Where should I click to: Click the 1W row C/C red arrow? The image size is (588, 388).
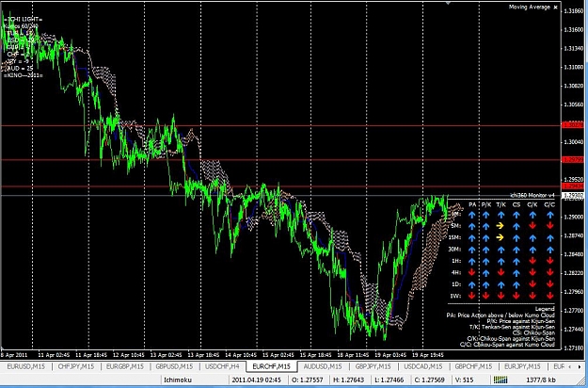coord(550,296)
